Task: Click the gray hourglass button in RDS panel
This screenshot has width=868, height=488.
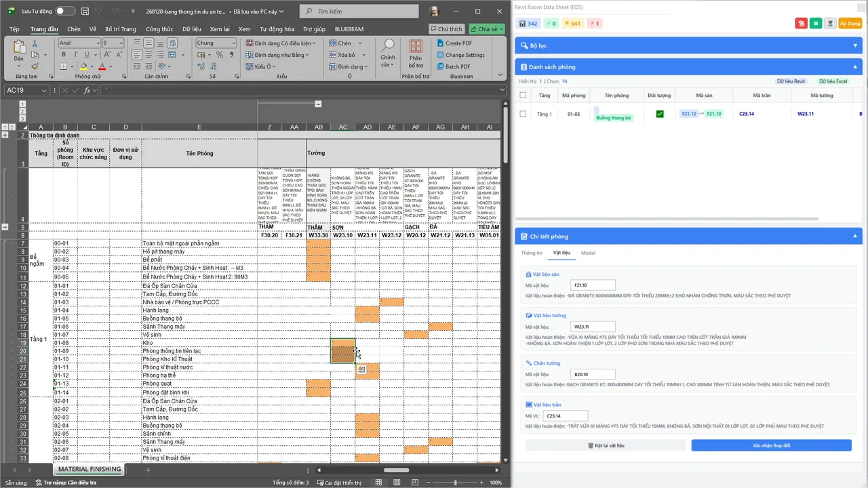Action: (x=831, y=23)
